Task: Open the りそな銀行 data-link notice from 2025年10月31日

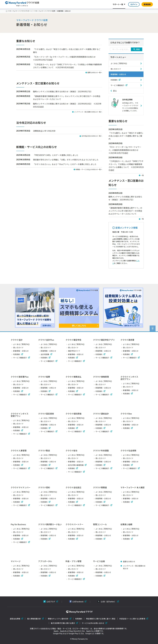Action: [x=67, y=51]
